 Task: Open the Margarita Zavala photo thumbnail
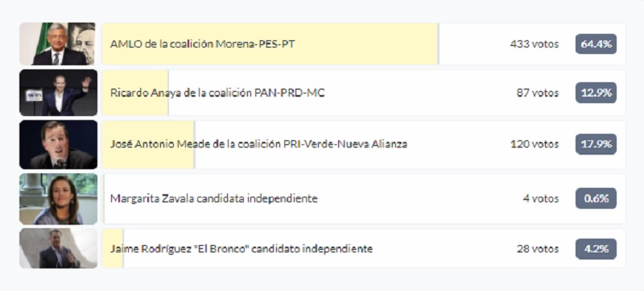point(58,199)
